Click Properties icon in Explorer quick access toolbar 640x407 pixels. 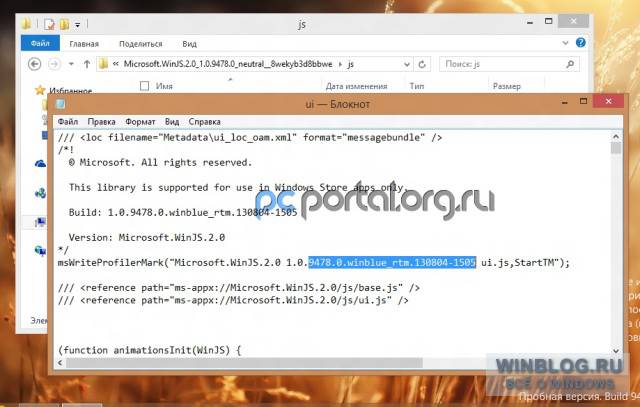[49, 24]
